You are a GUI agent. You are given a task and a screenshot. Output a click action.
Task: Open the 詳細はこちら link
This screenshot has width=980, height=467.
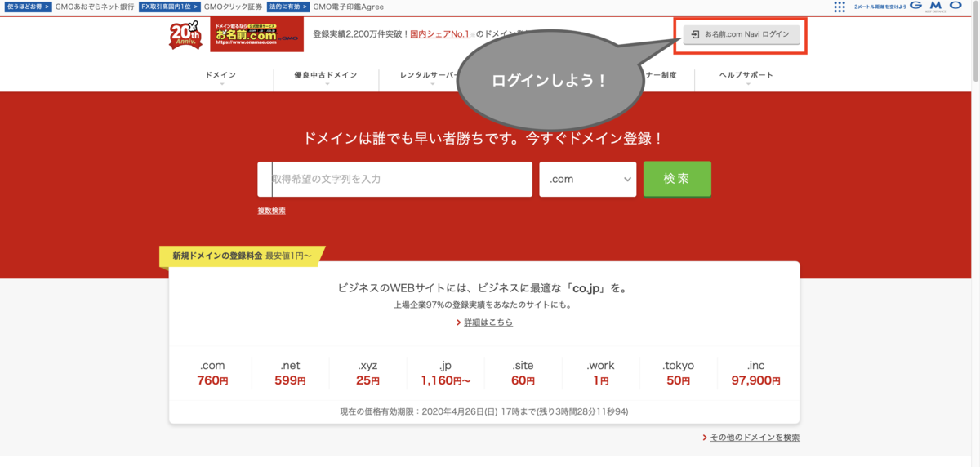pos(488,322)
